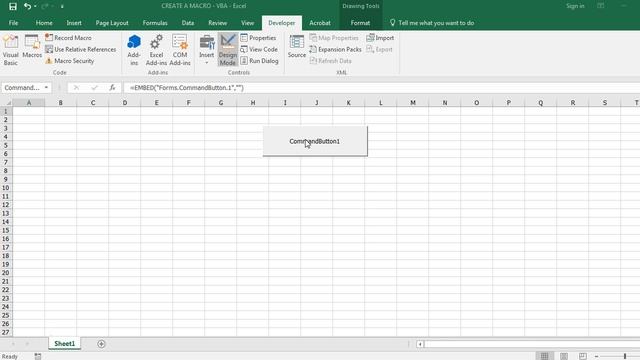This screenshot has width=640, height=360.
Task: Switch to the Insert ribbon tab
Action: pos(74,23)
